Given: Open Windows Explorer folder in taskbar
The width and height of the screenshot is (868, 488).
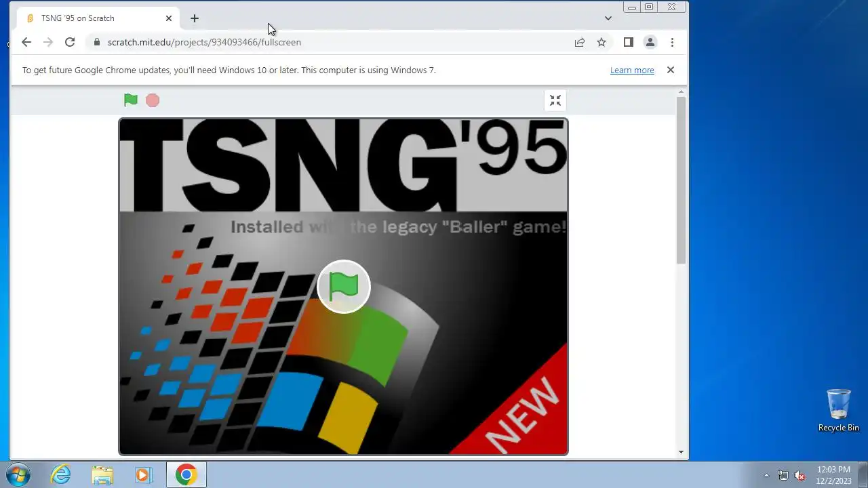Looking at the screenshot, I should pyautogui.click(x=102, y=474).
